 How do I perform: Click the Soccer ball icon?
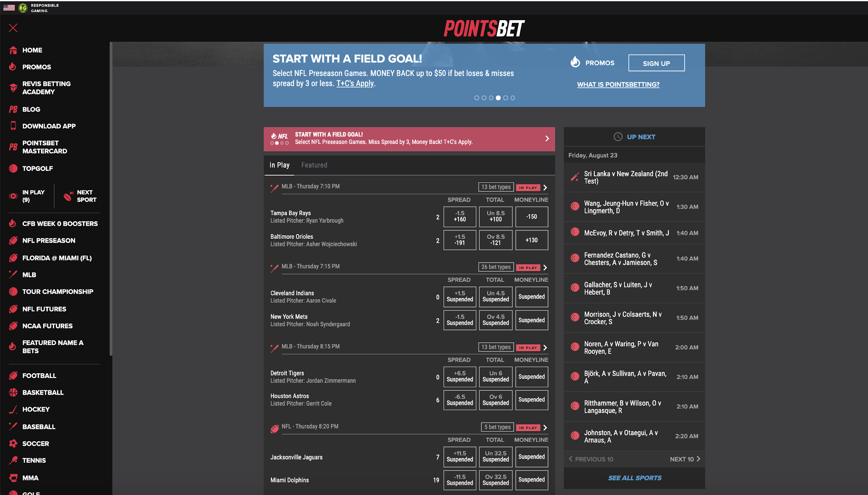click(x=13, y=444)
